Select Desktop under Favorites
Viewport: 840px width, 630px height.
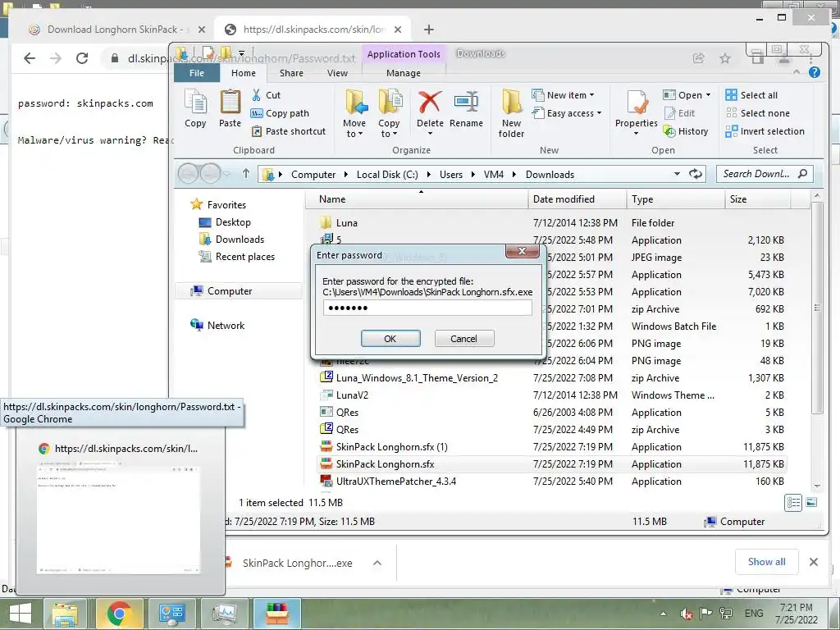(225, 222)
